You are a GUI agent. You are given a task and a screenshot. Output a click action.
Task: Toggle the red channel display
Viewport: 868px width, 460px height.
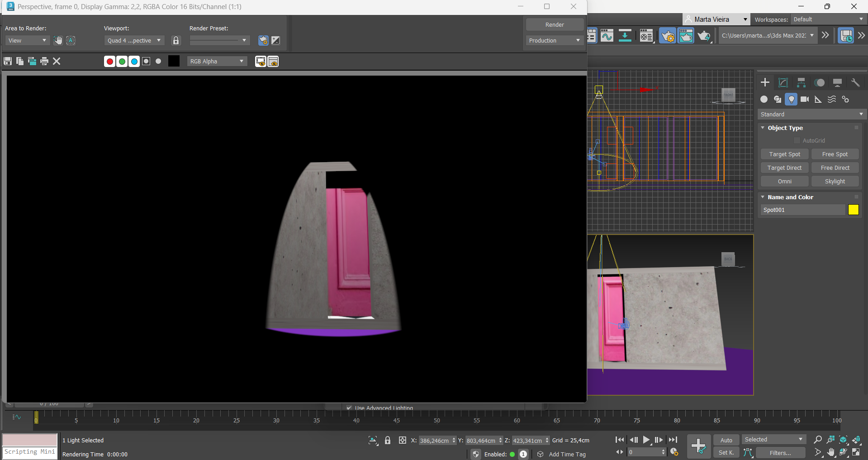point(109,62)
